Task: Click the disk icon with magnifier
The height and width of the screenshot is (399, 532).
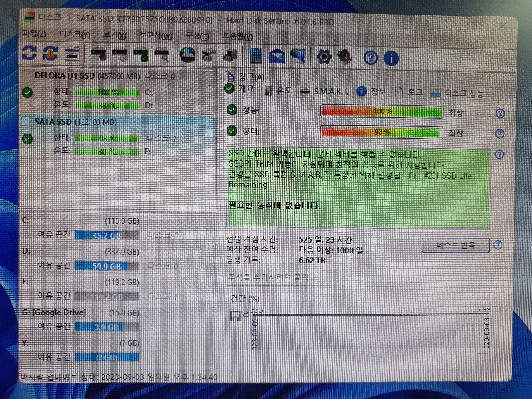Action: (x=162, y=56)
